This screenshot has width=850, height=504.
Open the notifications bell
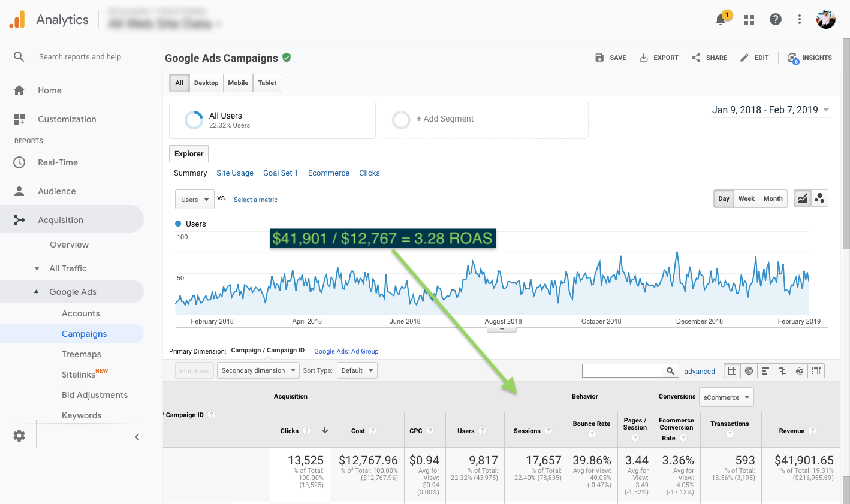(x=721, y=19)
